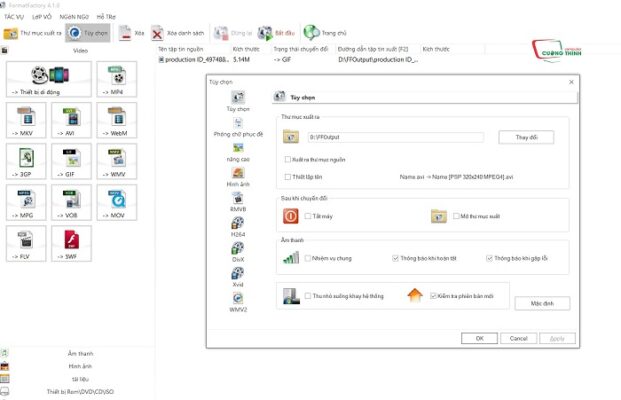Select the WebM conversion format

coord(117,120)
